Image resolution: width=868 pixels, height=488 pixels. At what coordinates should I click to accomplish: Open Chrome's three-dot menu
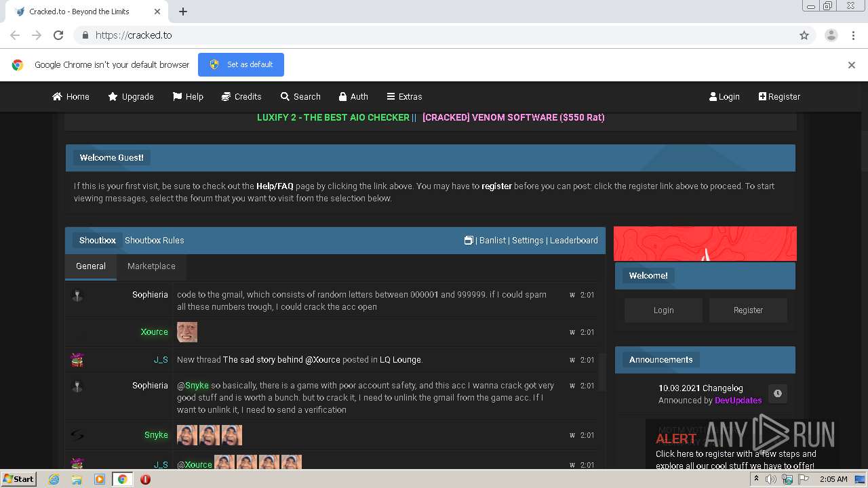tap(853, 35)
